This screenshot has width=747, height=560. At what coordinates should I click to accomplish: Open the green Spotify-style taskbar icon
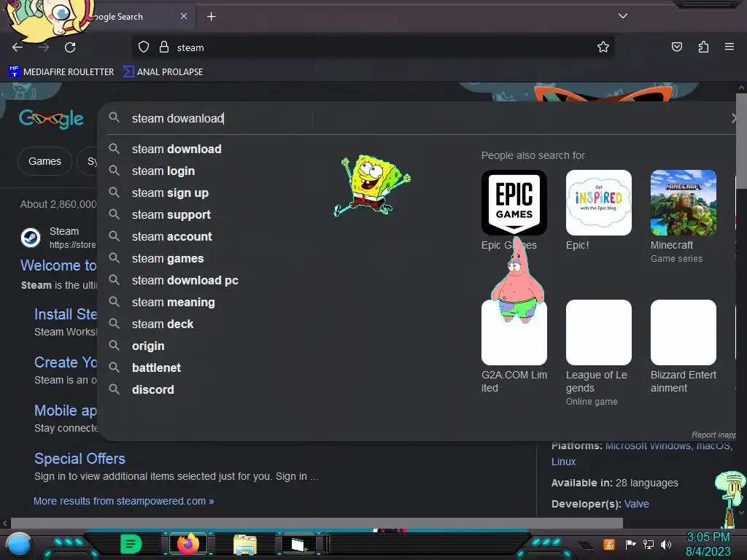tap(131, 544)
